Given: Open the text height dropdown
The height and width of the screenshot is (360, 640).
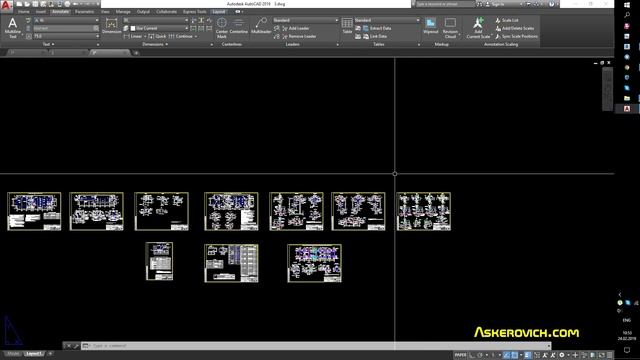Looking at the screenshot, I should point(66,36).
